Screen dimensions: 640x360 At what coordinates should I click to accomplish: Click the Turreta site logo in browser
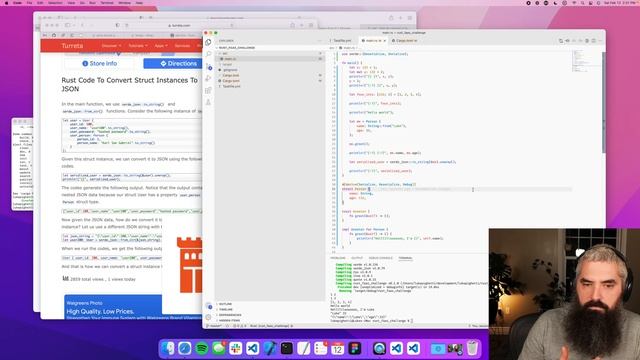72,46
